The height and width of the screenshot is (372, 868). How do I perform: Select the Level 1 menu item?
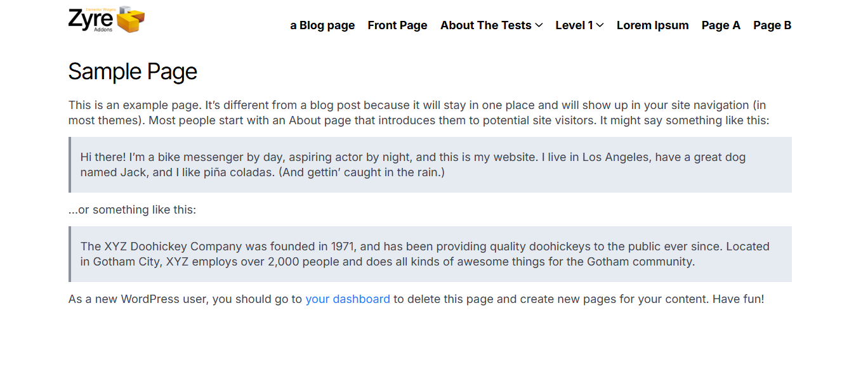coord(574,25)
